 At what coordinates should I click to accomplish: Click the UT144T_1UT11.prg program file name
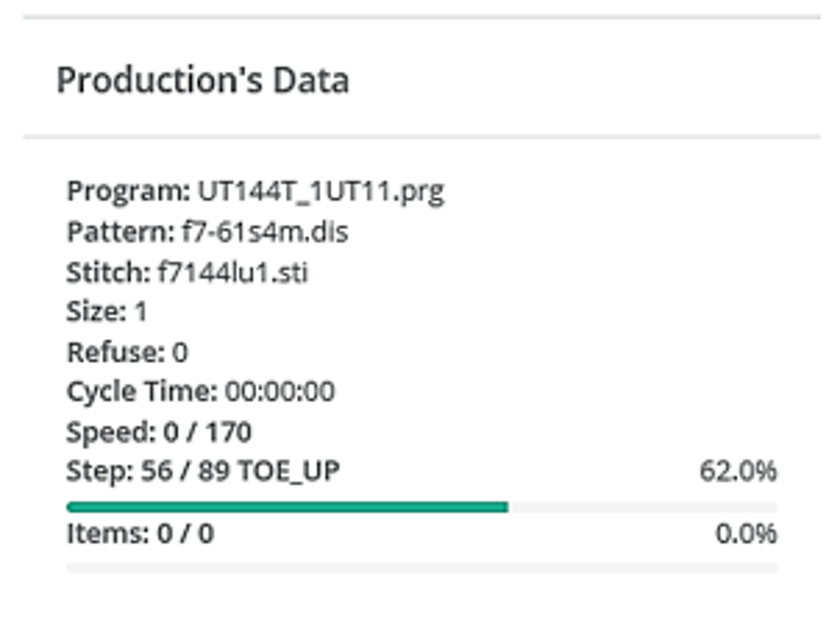click(320, 192)
